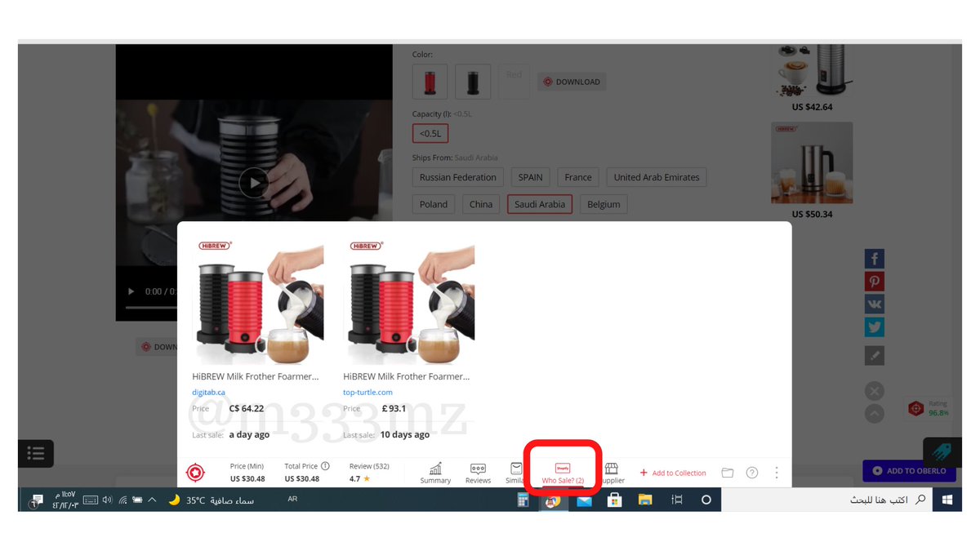Click the price C$ 64.22
The width and height of the screenshot is (980, 551).
[x=247, y=408]
